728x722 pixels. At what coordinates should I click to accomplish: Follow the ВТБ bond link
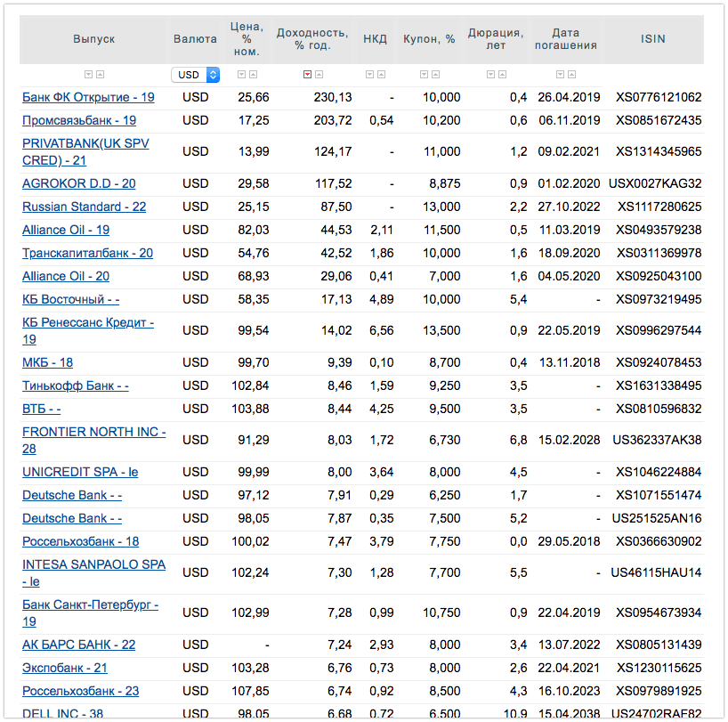coord(41,410)
